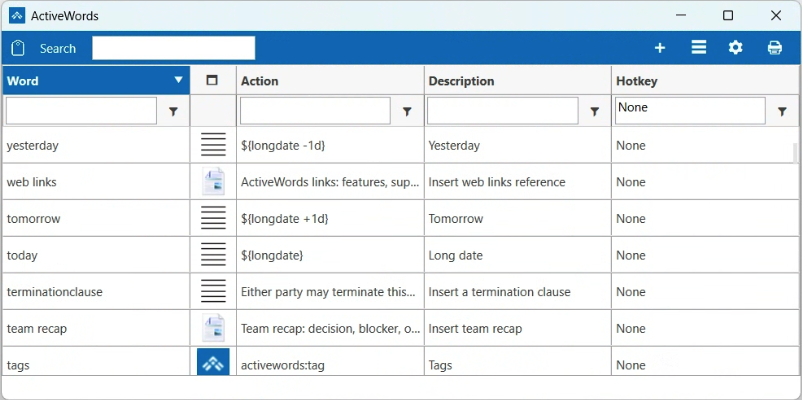The image size is (802, 400).
Task: Click the 'activewords:tag' action cell
Action: [x=330, y=362]
